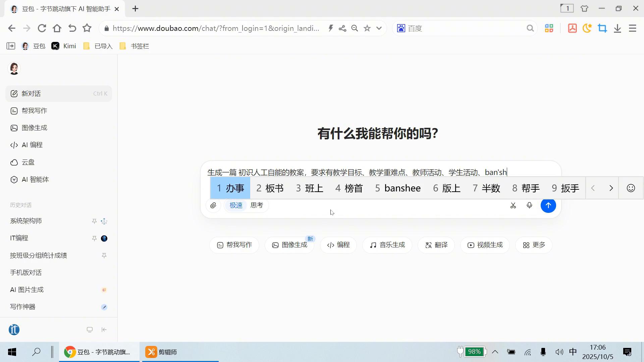Screen dimensions: 644x362
Task: Click the download icon in browser toolbar
Action: coord(617,28)
